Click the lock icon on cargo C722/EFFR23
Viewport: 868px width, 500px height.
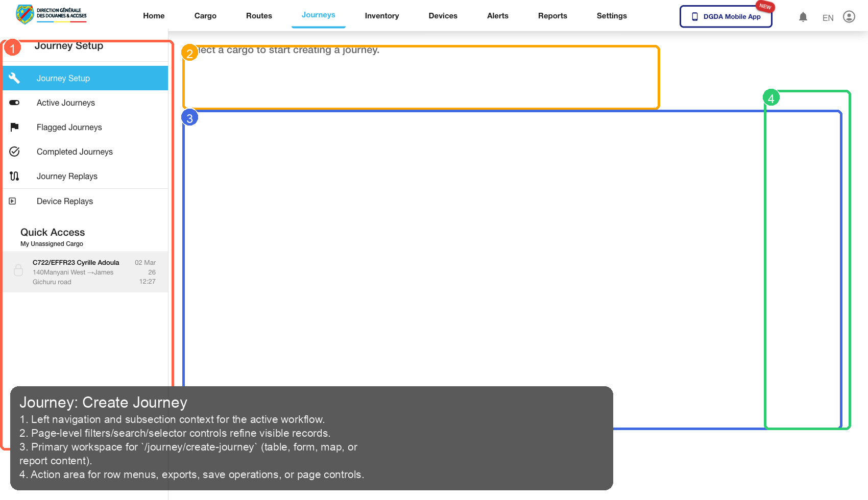pyautogui.click(x=18, y=270)
